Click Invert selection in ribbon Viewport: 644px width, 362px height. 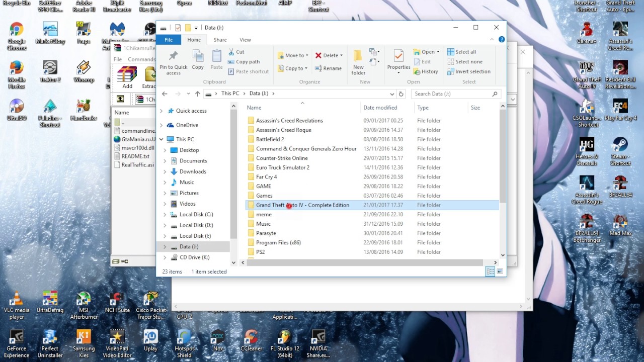[x=469, y=71]
